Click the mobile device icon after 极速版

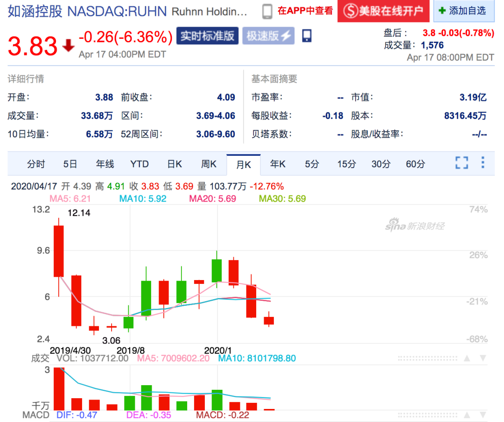(x=307, y=35)
